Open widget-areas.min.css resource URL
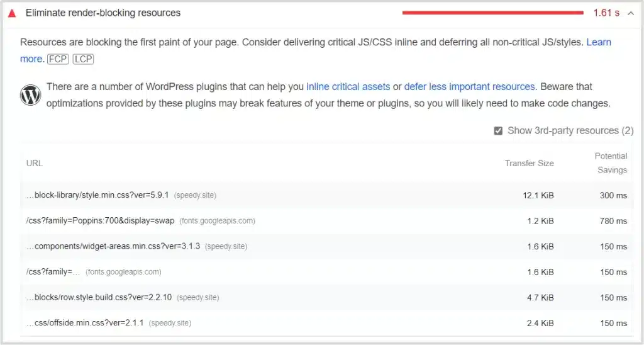Screen dimensions: 644x345 pos(113,246)
